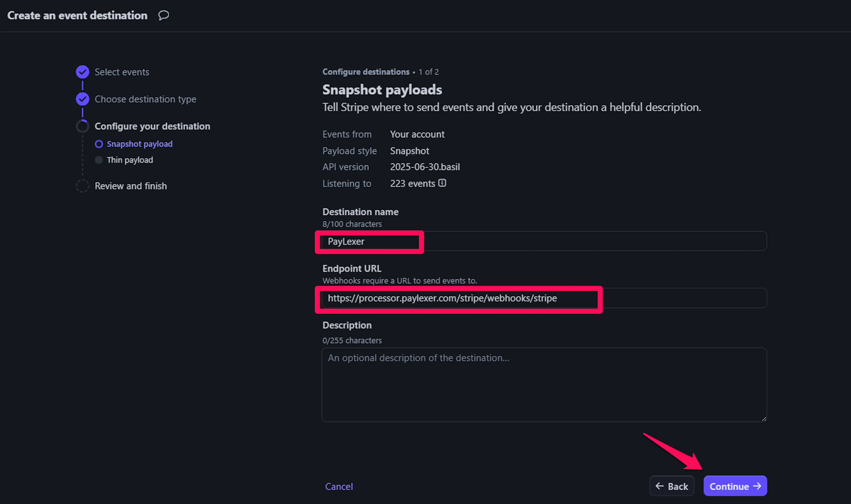Click the Configure your destination progress circle
Screen dimensions: 851x504
[x=83, y=126]
